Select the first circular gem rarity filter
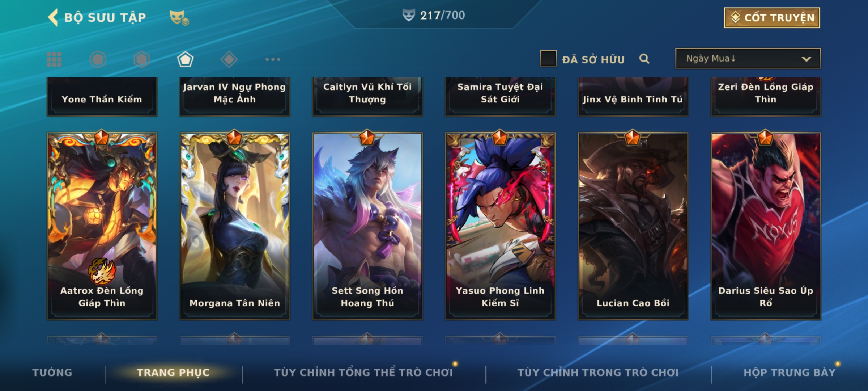The width and height of the screenshot is (868, 391). click(x=98, y=59)
